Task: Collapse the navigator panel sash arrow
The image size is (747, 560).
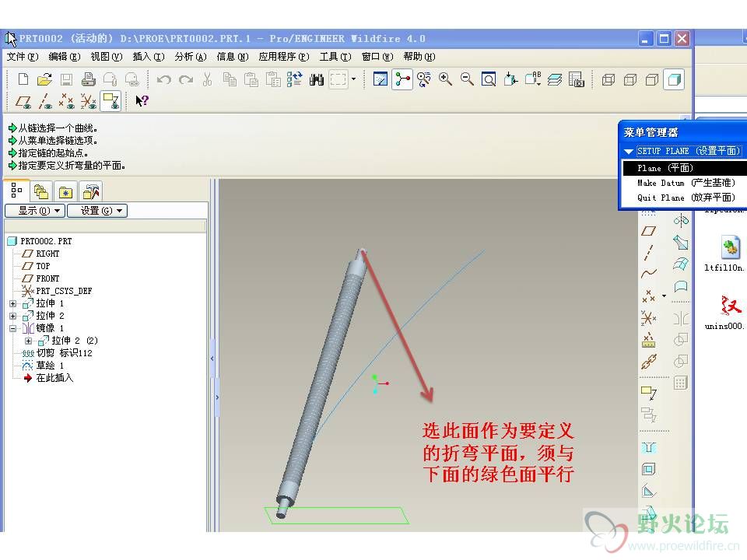Action: (x=212, y=358)
